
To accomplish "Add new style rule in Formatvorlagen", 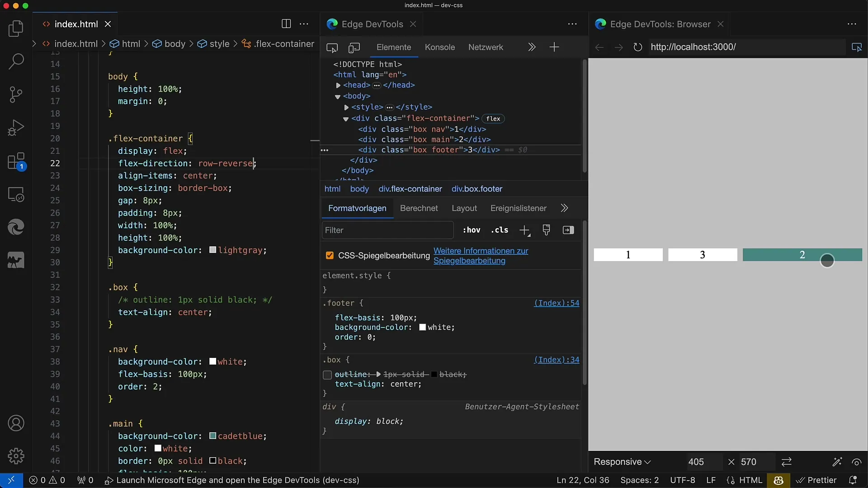I will coord(524,230).
